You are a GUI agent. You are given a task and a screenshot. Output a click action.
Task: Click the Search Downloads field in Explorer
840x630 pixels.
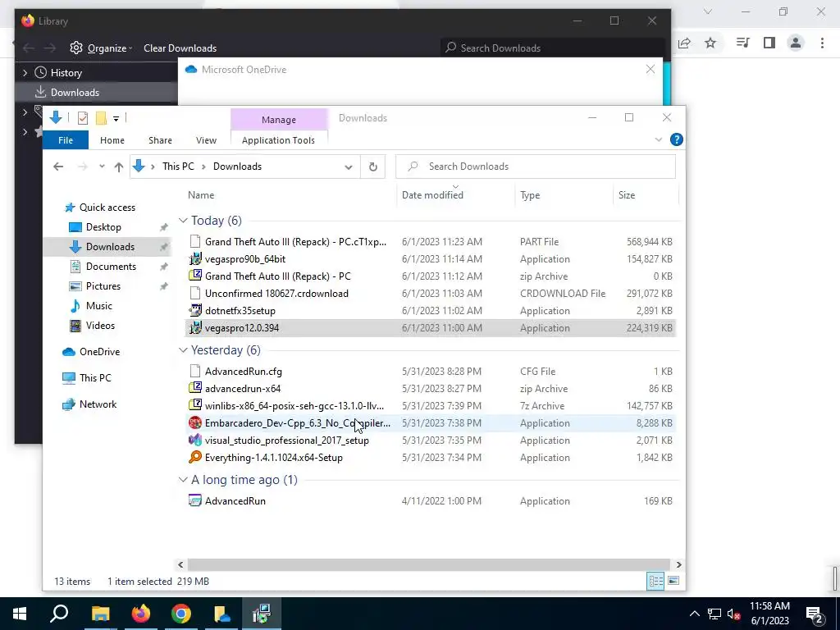[x=535, y=167]
